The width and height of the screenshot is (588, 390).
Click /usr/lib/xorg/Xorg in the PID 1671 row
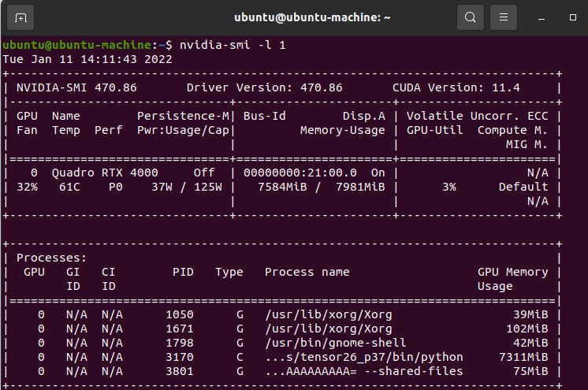(329, 329)
